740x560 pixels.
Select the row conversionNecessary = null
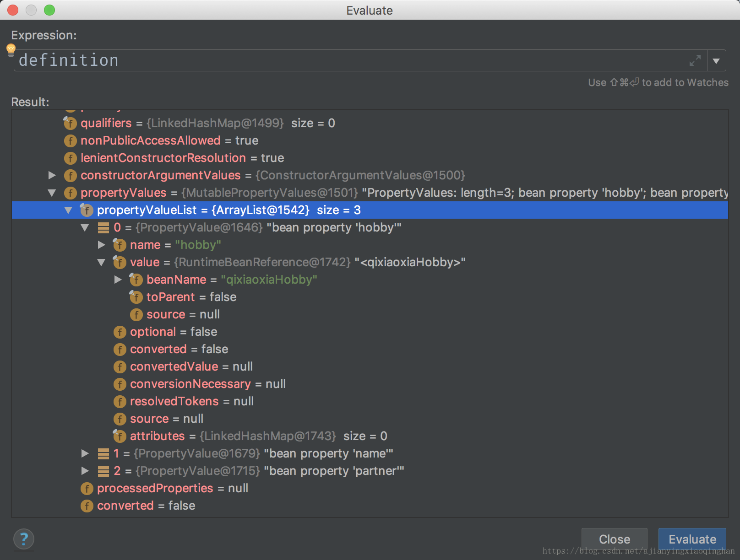click(x=370, y=384)
